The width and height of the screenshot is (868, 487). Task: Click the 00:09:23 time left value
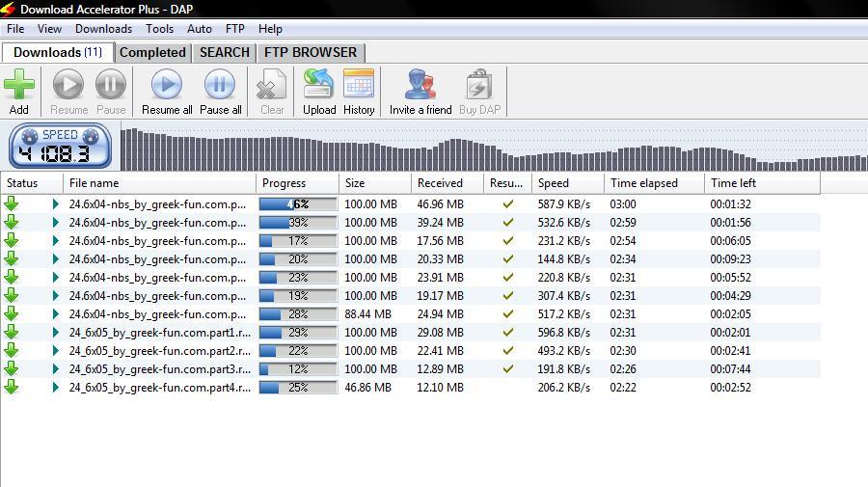tap(731, 259)
